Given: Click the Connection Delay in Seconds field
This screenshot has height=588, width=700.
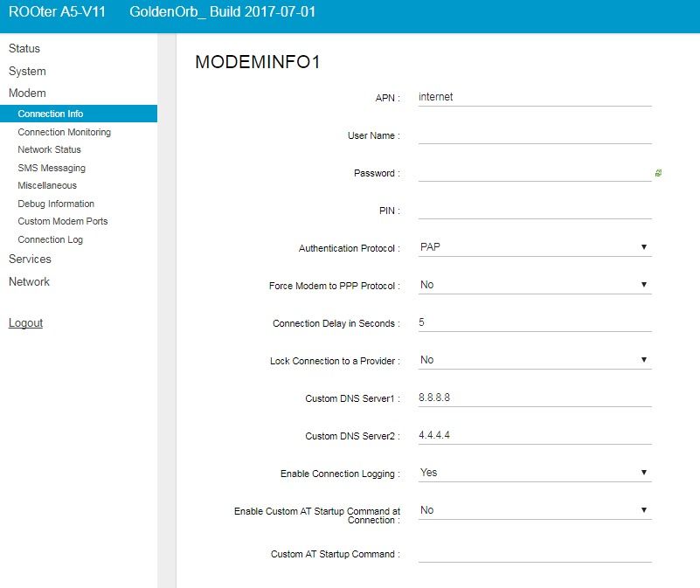Looking at the screenshot, I should [x=535, y=322].
